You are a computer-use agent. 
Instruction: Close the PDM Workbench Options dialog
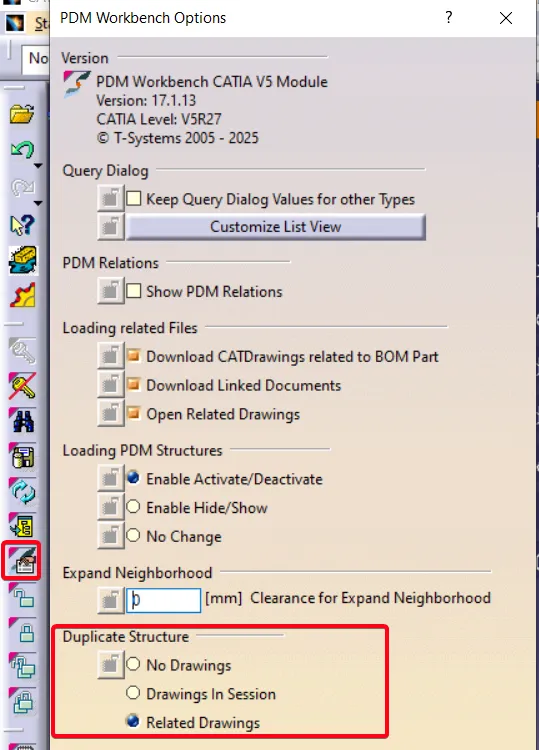pos(506,18)
